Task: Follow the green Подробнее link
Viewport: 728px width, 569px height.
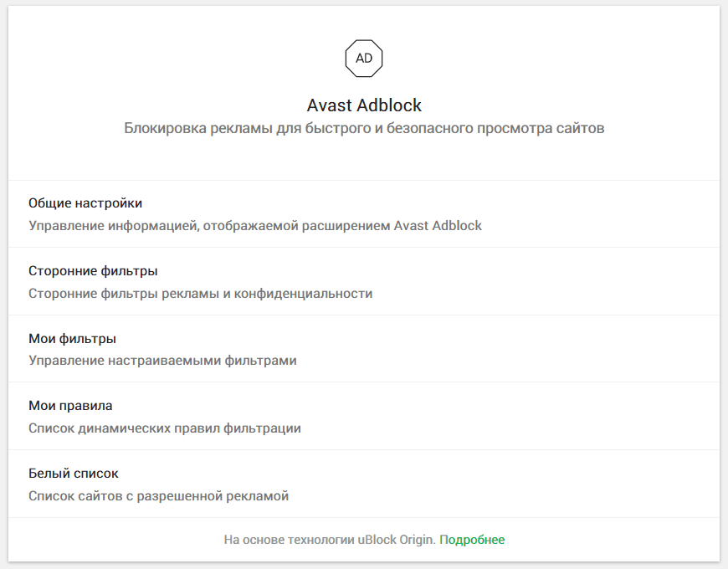Action: [472, 541]
